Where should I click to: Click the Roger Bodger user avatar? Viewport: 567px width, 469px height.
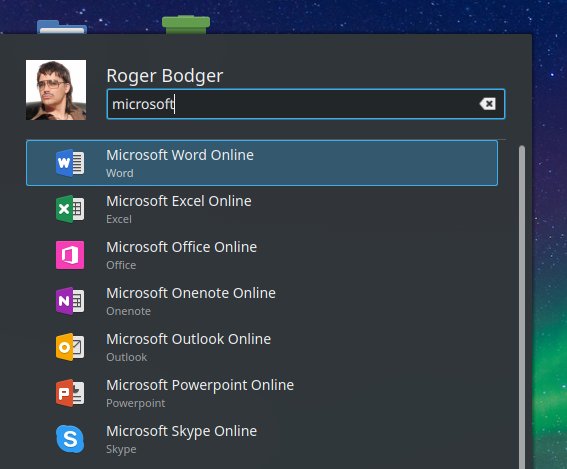click(x=56, y=90)
